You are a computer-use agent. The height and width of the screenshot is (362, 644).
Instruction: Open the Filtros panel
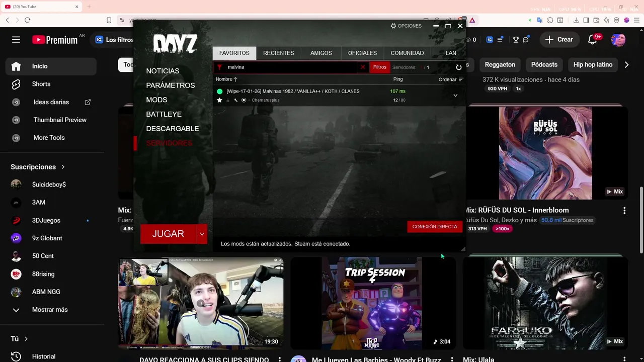tap(380, 67)
